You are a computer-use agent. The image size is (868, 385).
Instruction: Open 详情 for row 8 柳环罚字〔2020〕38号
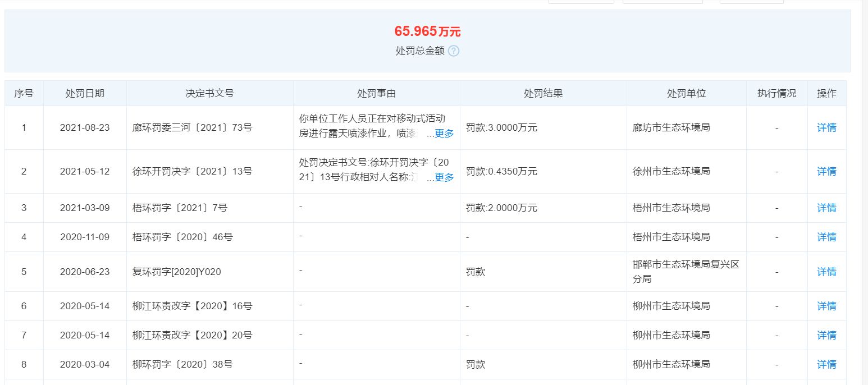point(826,364)
